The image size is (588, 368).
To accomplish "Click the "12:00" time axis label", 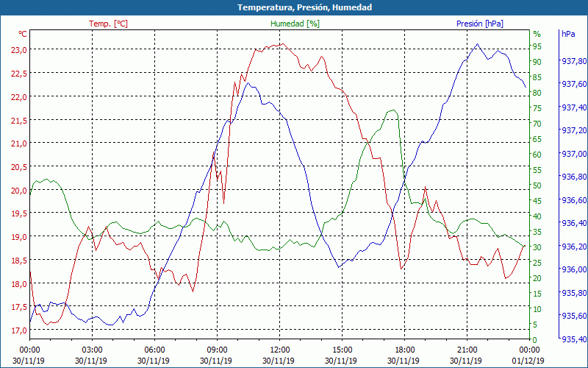I will pos(280,350).
